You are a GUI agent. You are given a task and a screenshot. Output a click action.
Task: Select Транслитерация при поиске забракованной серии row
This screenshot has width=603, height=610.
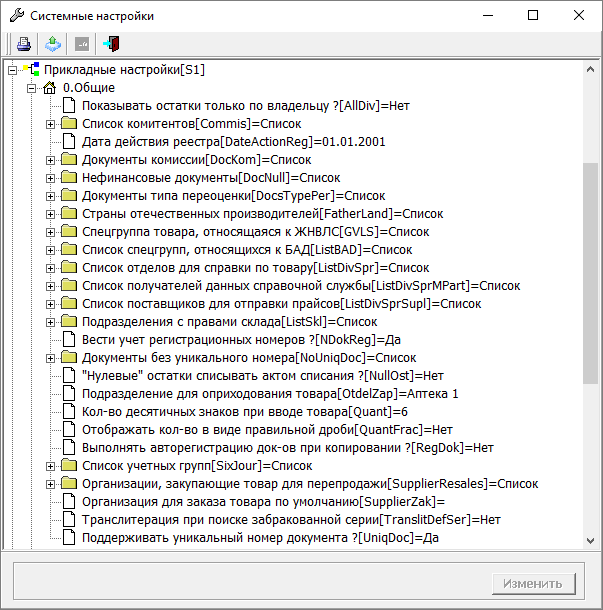pos(291,519)
